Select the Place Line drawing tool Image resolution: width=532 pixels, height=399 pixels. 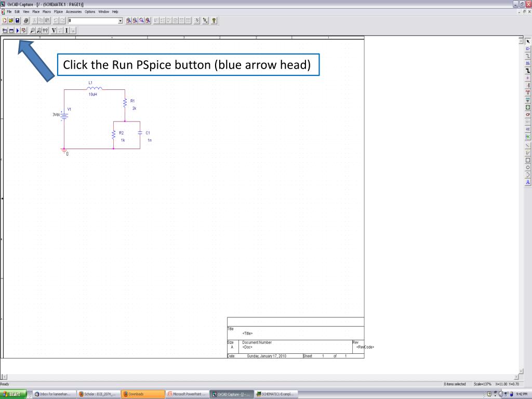528,145
